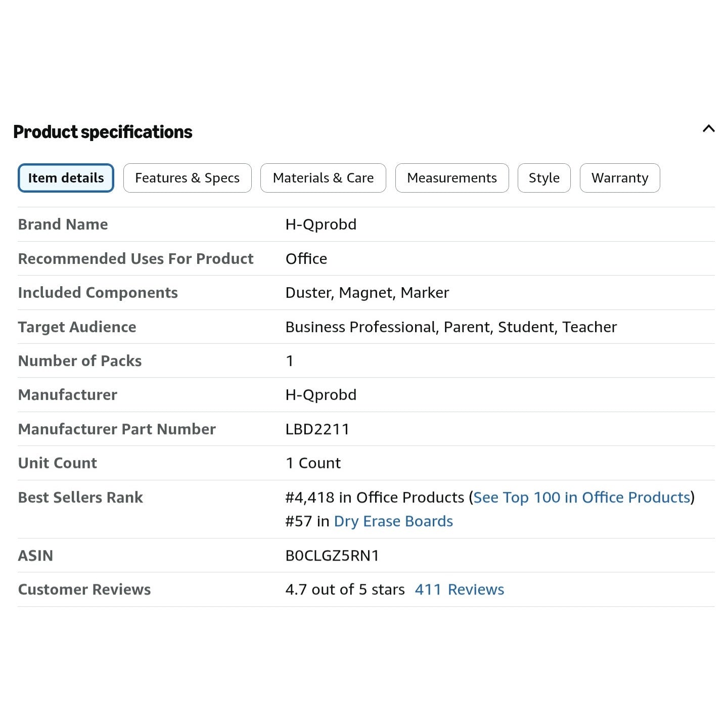Viewport: 728px width, 728px height.
Task: Click the 4.7 out of 5 stars text
Action: point(345,589)
